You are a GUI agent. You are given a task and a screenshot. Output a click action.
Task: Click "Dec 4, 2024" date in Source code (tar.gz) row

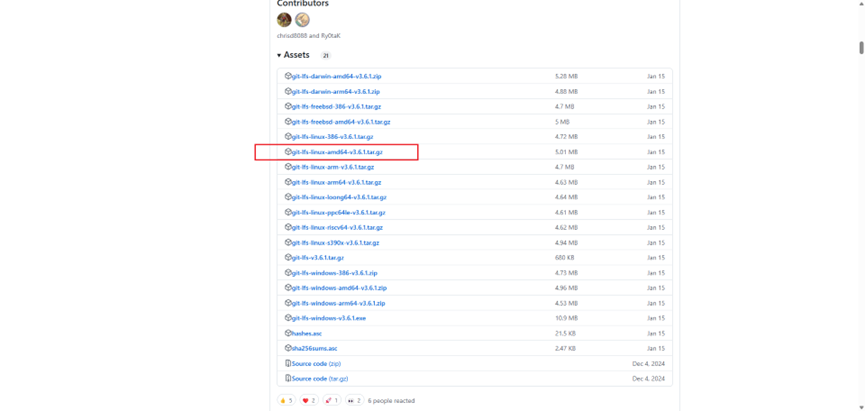[x=648, y=379]
